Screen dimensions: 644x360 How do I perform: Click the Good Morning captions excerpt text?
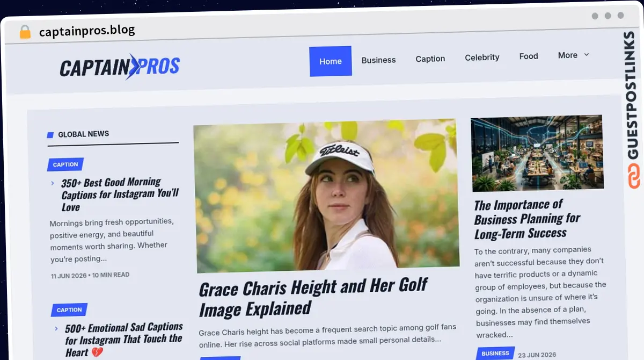pyautogui.click(x=112, y=240)
